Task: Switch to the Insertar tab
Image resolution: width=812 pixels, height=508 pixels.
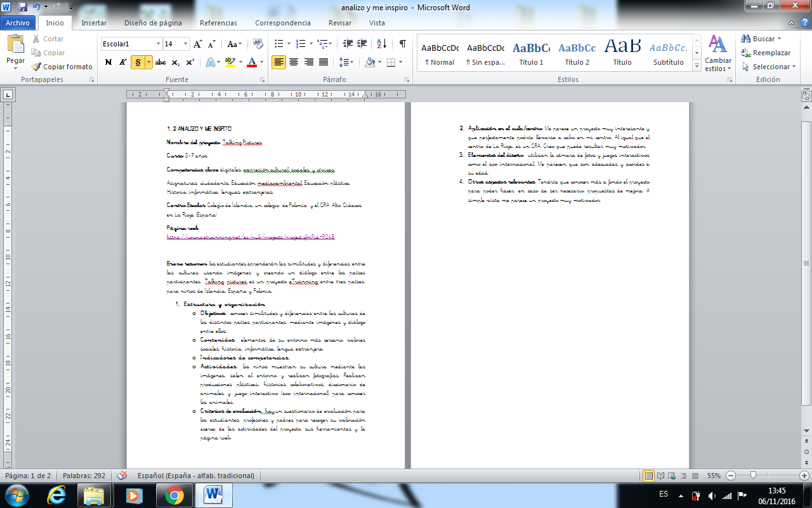Action: click(94, 23)
